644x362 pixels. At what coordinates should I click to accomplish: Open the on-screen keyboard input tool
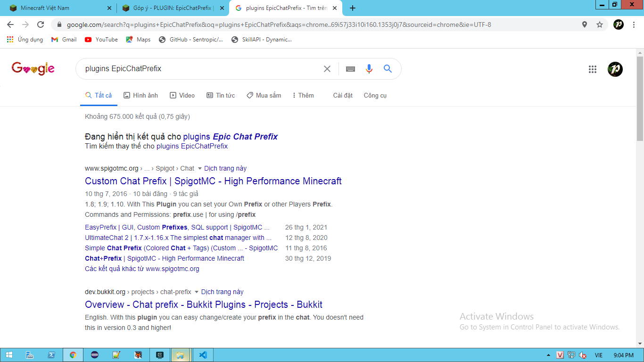[x=350, y=69]
